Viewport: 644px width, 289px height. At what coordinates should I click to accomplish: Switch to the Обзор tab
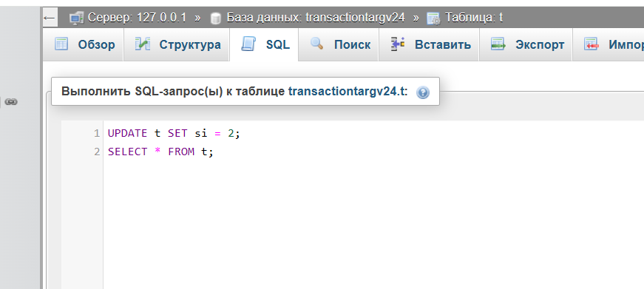click(84, 44)
